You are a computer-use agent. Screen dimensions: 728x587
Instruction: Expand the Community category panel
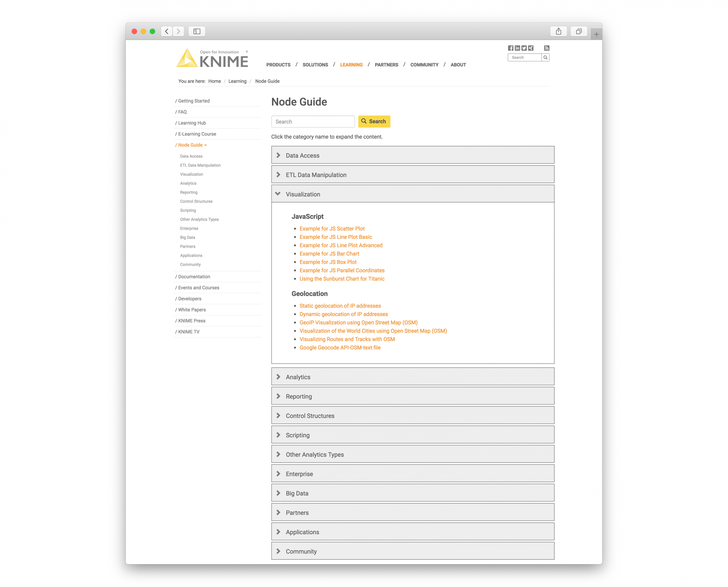412,551
